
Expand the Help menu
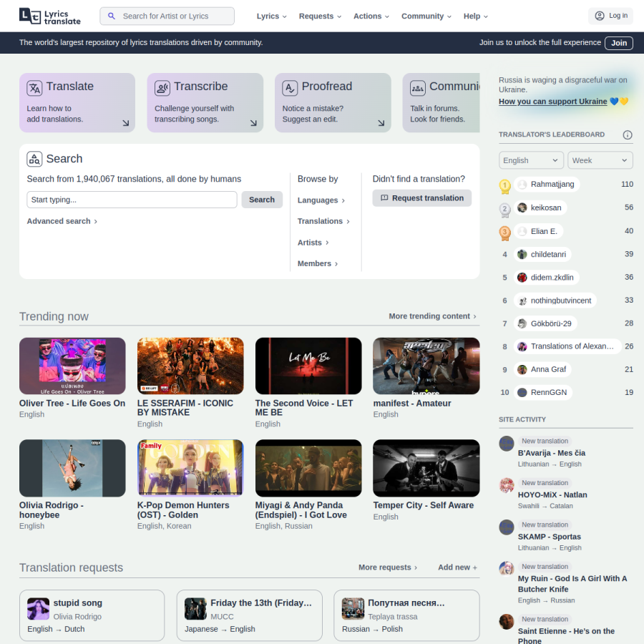click(476, 16)
